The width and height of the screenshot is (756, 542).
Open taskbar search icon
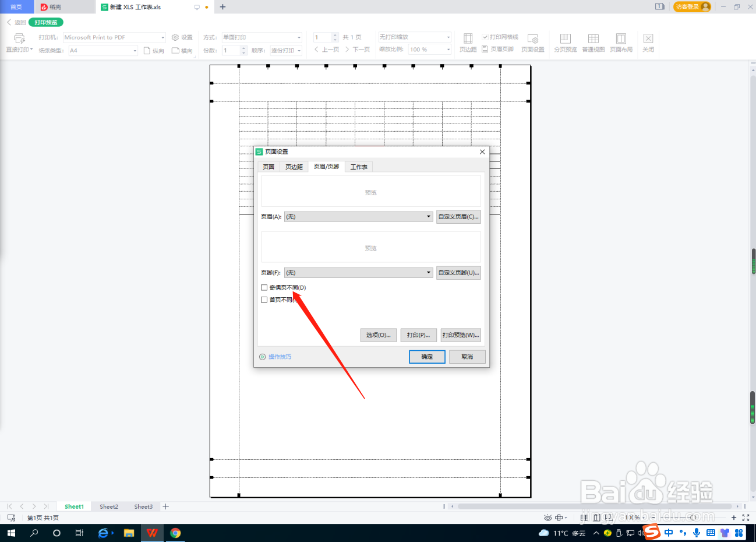(34, 533)
